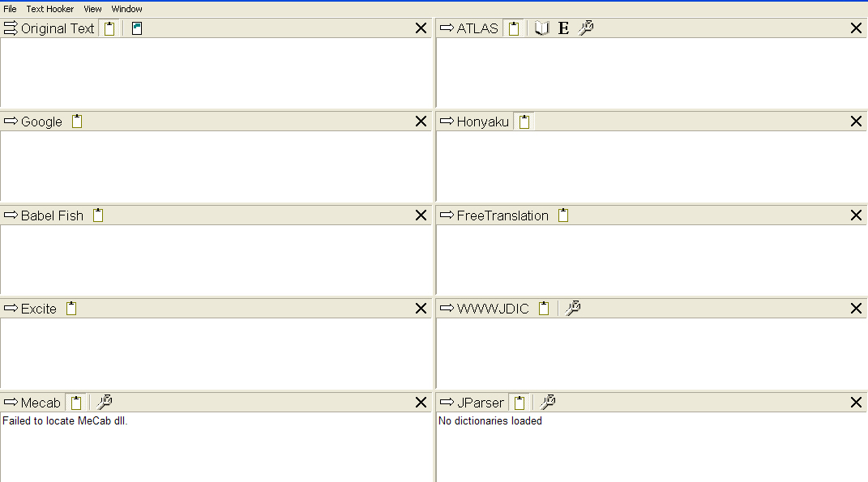Click the ATLAS translate arrow icon

[447, 28]
